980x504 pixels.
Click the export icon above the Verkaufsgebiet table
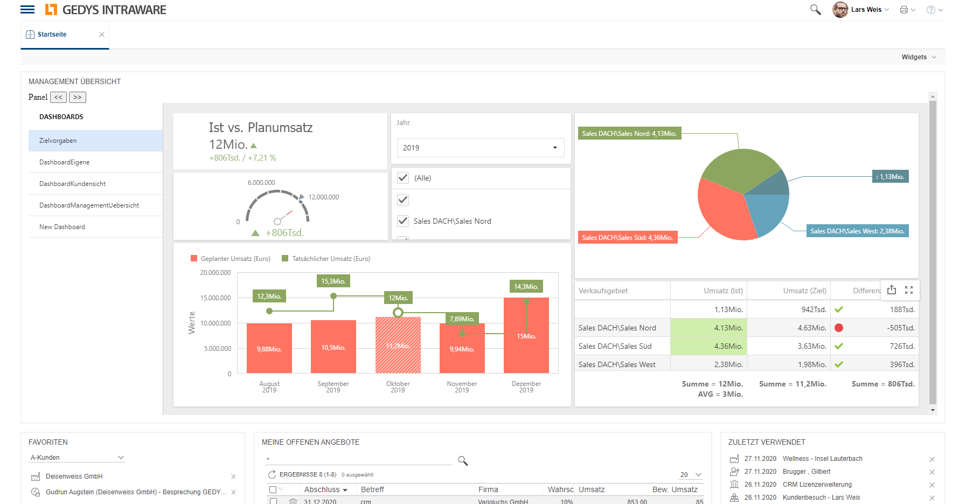click(892, 290)
